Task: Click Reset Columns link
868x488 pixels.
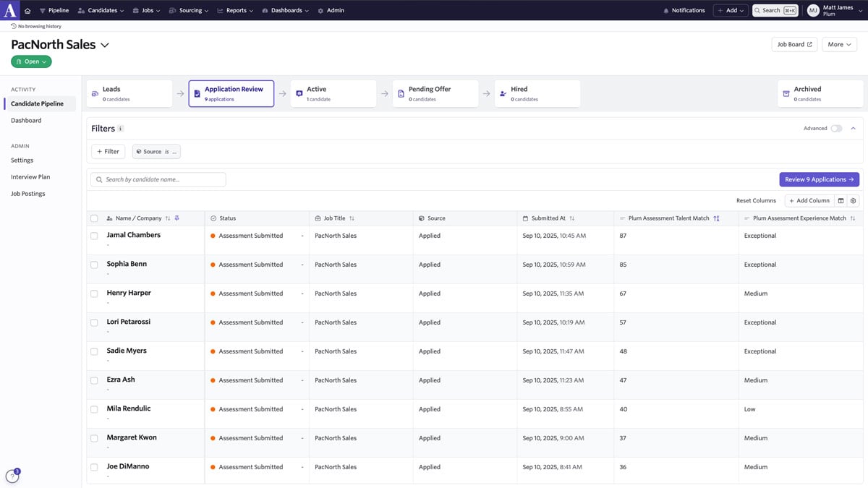Action: [x=756, y=201]
